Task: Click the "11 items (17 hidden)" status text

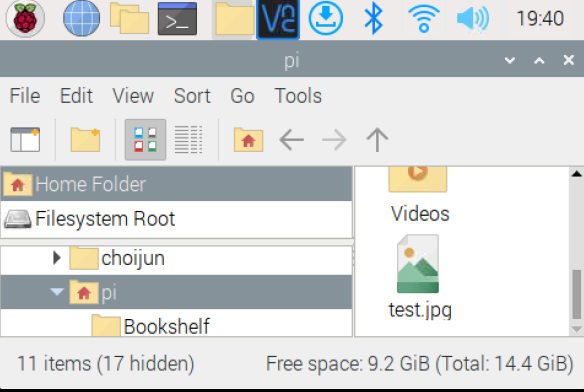Action: point(106,364)
